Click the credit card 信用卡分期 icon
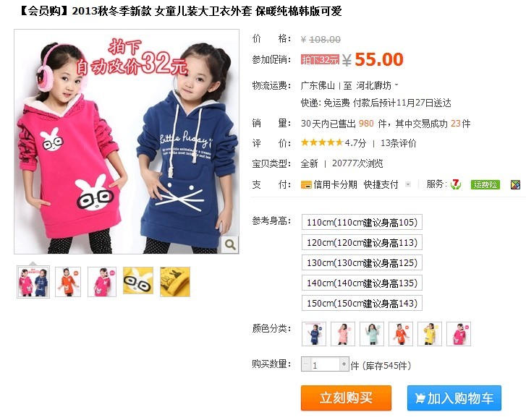Screen dimensions: 526x420 306,184
